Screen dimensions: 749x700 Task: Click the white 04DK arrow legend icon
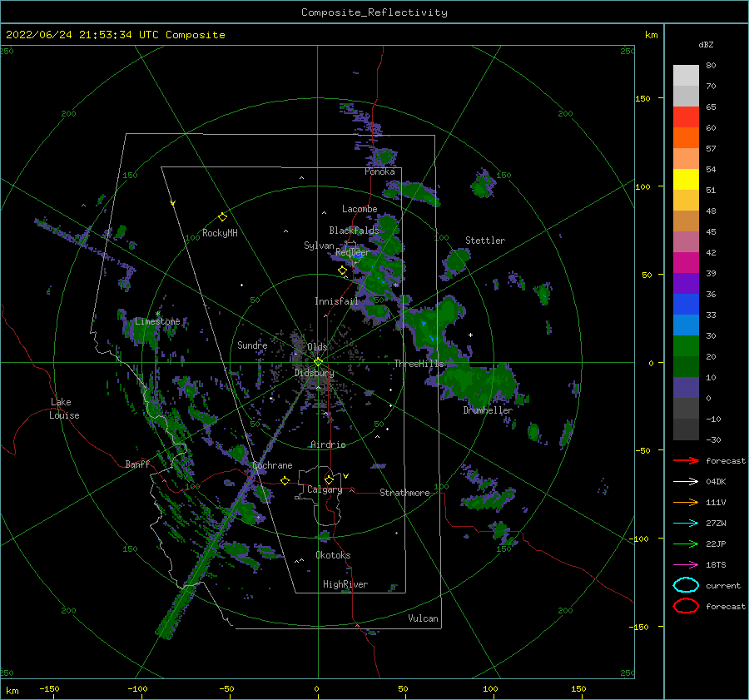pos(686,481)
